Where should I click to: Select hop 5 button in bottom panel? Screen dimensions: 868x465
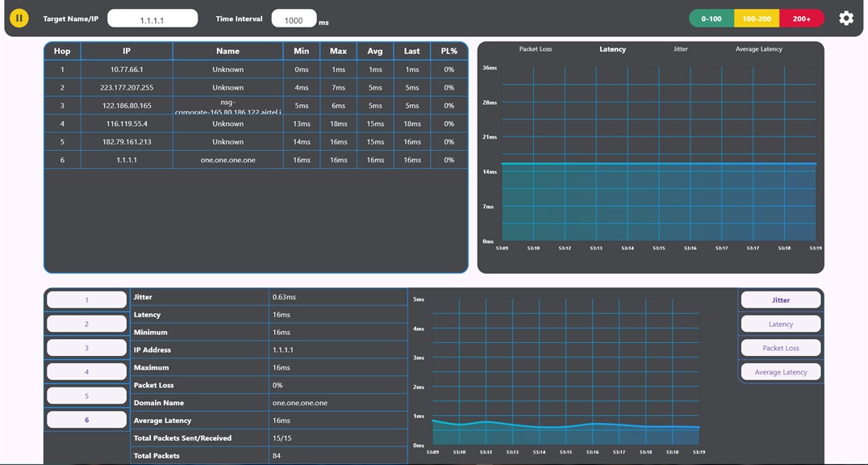click(87, 396)
